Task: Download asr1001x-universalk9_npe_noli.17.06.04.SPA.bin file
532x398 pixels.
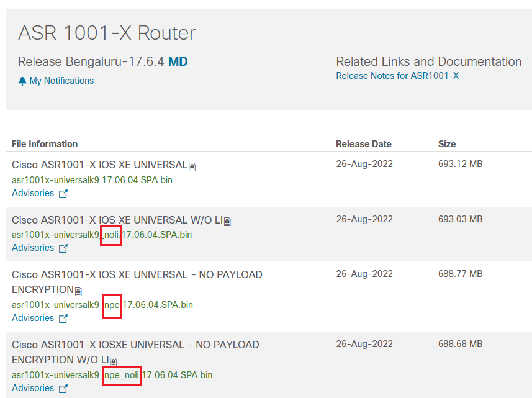Action: click(112, 375)
